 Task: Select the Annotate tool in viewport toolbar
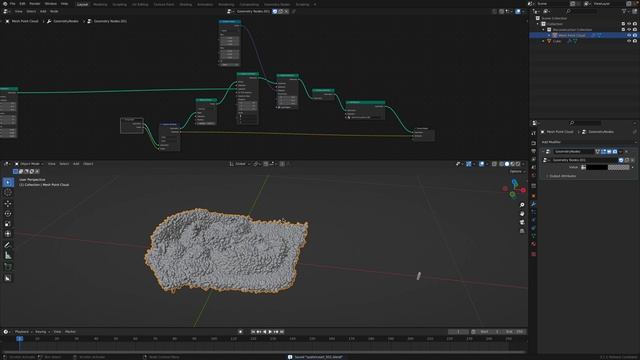pyautogui.click(x=8, y=245)
